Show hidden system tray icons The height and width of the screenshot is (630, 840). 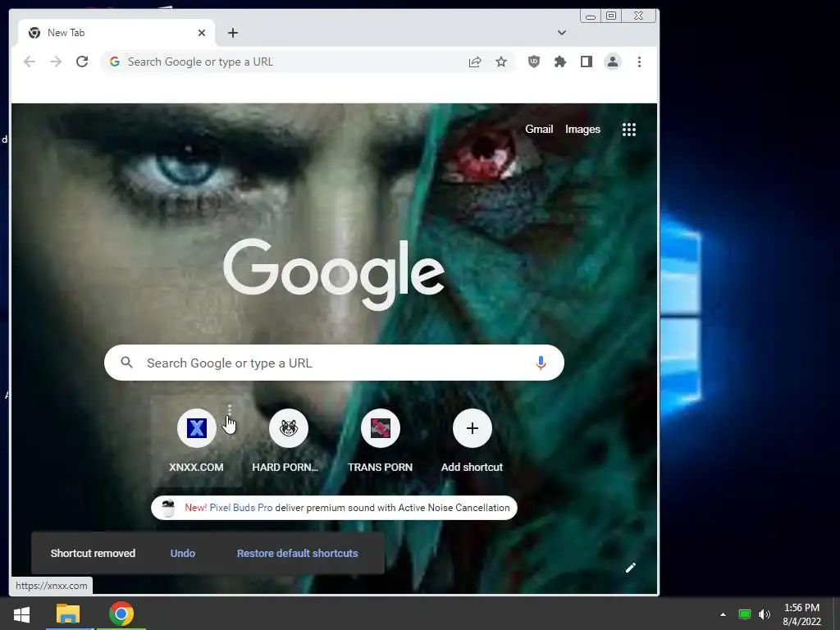pyautogui.click(x=723, y=614)
